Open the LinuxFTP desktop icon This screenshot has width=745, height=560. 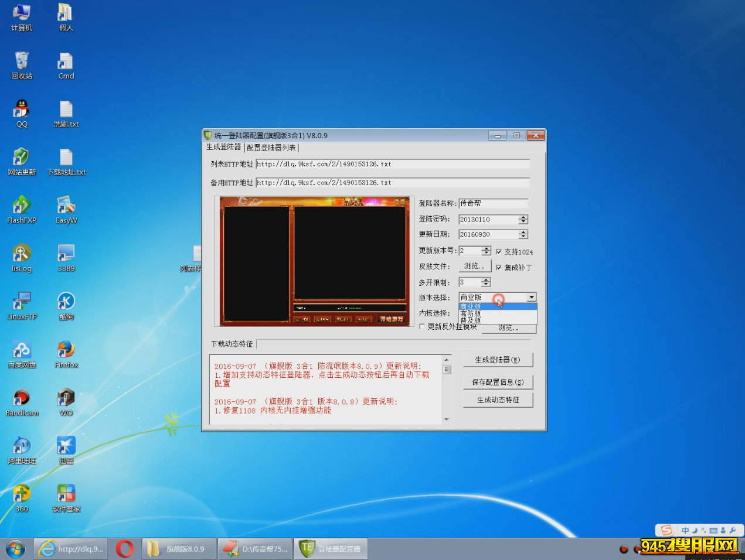click(22, 302)
